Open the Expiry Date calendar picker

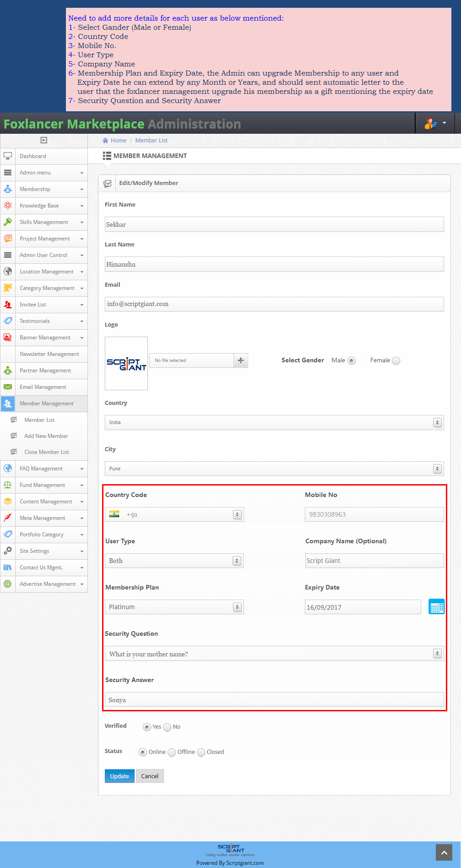click(x=436, y=607)
